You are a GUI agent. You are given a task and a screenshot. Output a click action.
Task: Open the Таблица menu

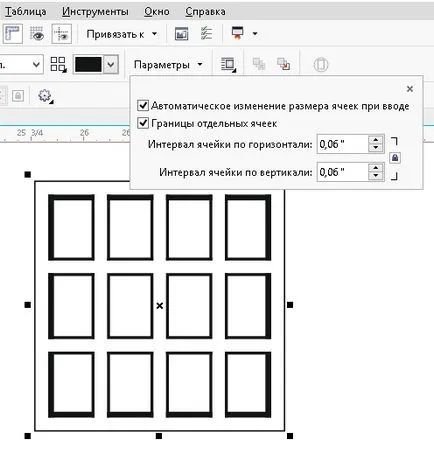(x=25, y=11)
